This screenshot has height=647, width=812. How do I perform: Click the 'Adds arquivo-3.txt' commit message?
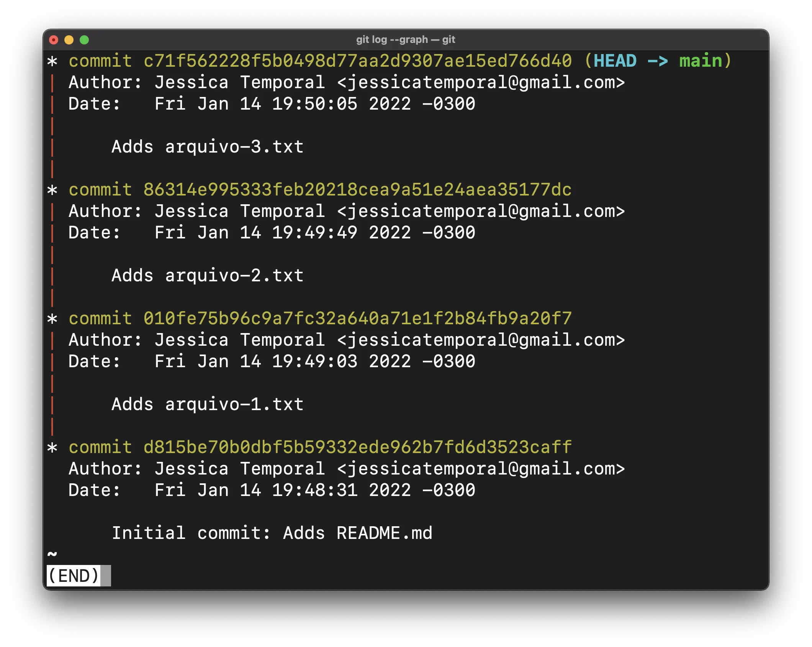(x=207, y=147)
